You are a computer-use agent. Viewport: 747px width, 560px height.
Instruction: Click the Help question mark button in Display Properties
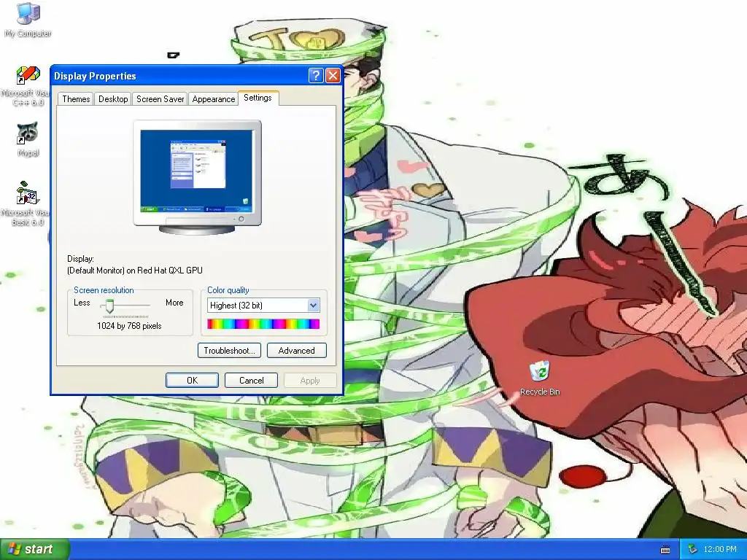(x=316, y=76)
